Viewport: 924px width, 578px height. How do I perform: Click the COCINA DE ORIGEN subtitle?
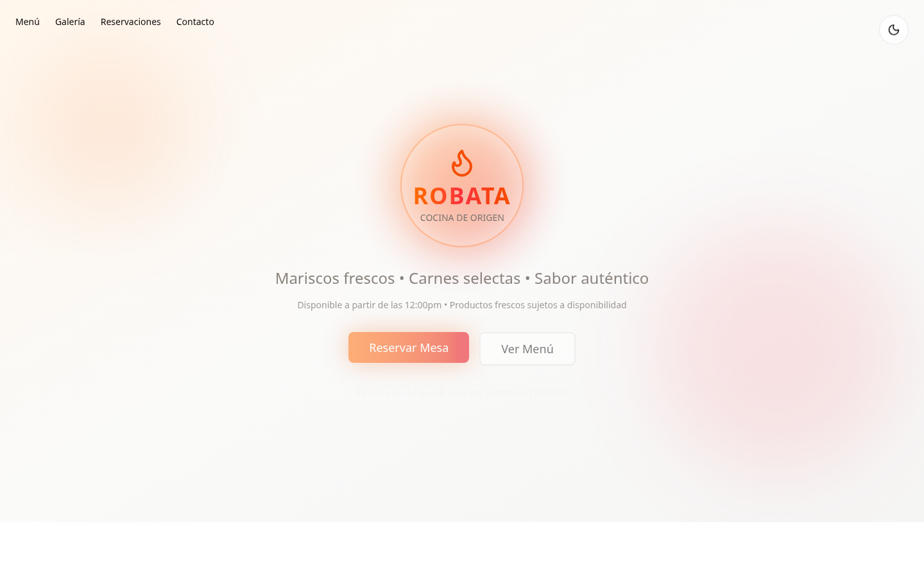point(462,218)
